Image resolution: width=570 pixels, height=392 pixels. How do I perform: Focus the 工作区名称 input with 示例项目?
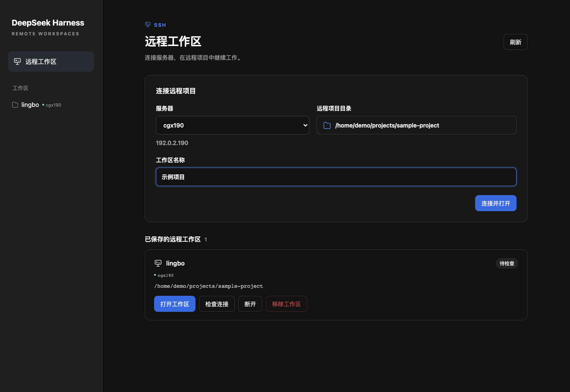(x=336, y=177)
